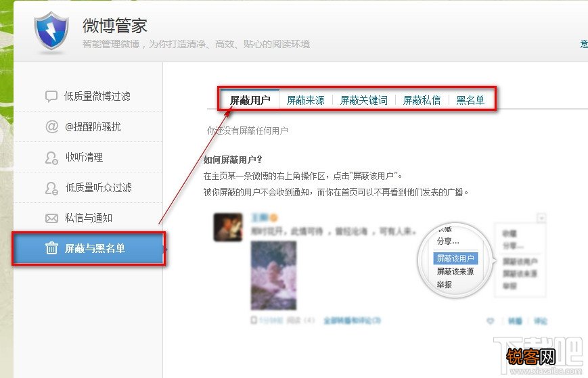The height and width of the screenshot is (378, 588).
Task: Click the user icon beside 收听清理
Action: point(51,158)
